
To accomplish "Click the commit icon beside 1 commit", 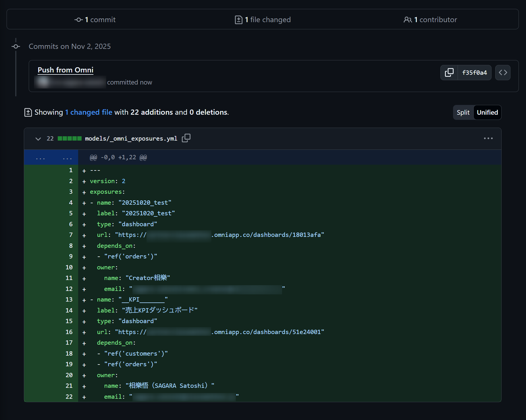I will [x=78, y=20].
